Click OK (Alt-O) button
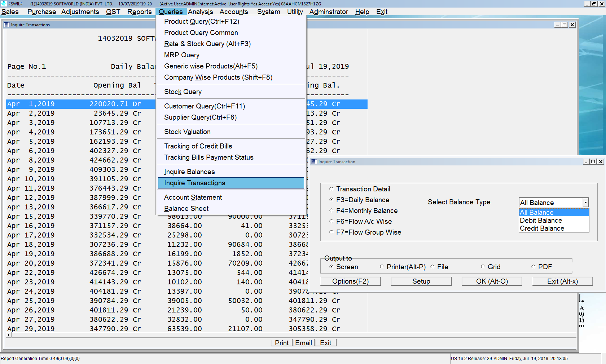The width and height of the screenshot is (606, 364). tap(492, 281)
